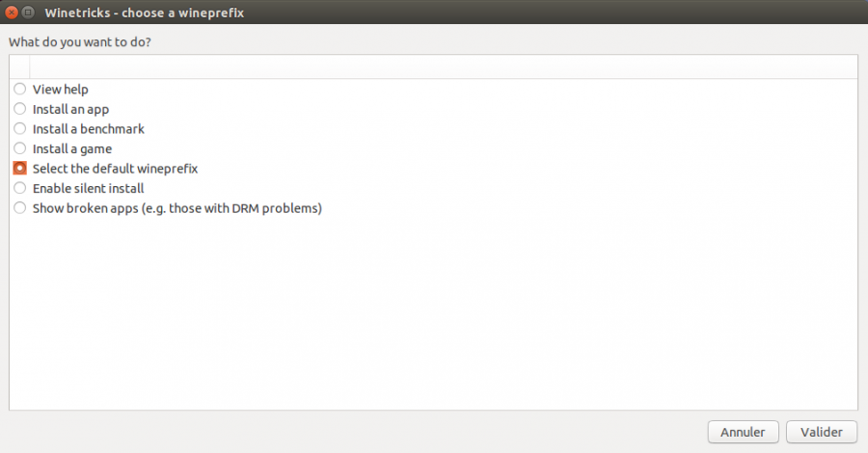Click the "Install a game" label text
This screenshot has width=868, height=453.
(x=72, y=149)
